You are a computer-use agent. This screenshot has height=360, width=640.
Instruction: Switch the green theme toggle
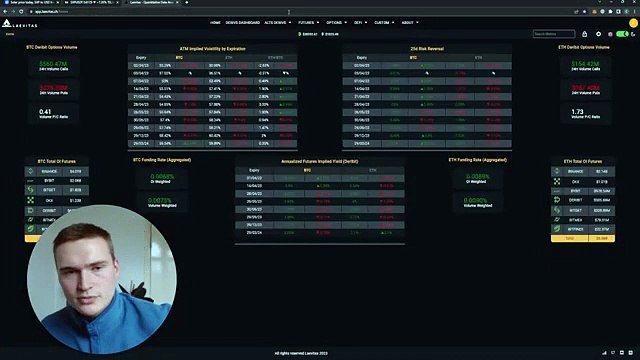(622, 34)
